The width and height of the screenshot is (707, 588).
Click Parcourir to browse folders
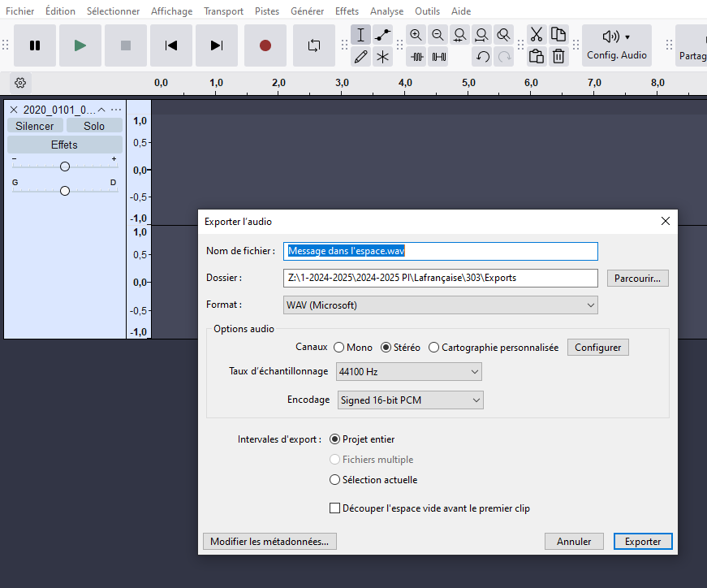click(637, 278)
